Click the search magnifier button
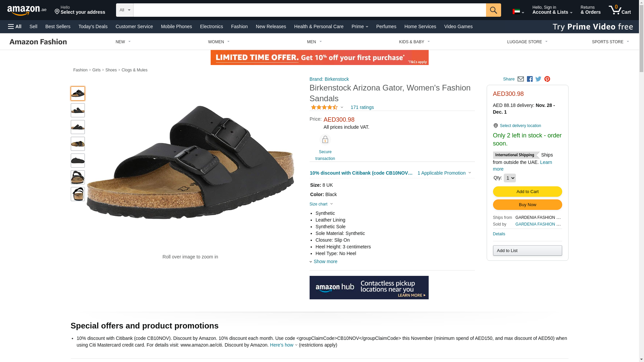 coord(493,10)
